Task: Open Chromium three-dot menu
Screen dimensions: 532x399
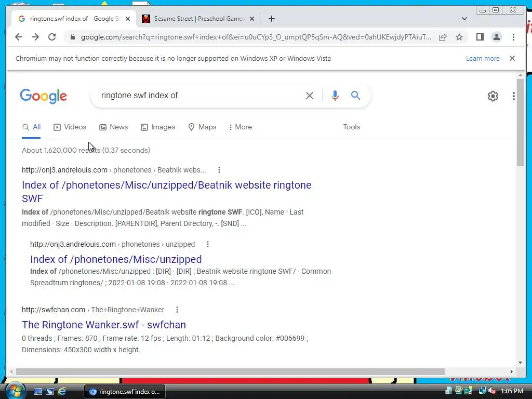Action: [513, 37]
